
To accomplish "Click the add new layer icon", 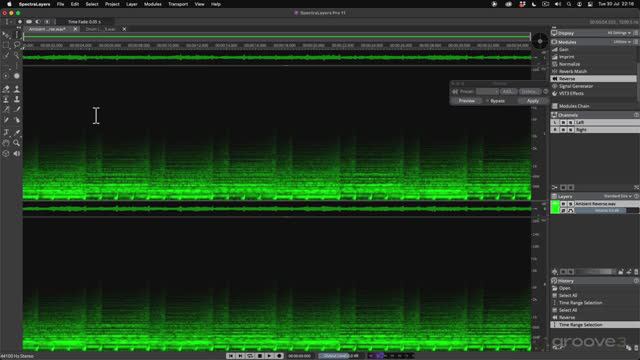I will pyautogui.click(x=555, y=272).
